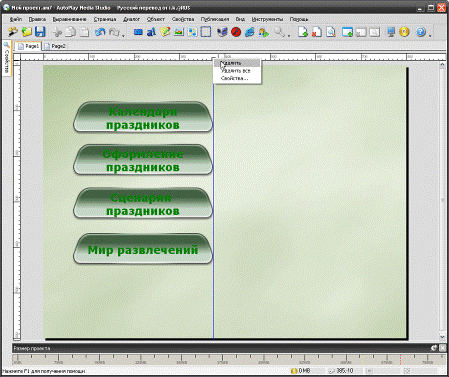Open the Страница menu
Image resolution: width=449 pixels, height=377 pixels.
(x=105, y=19)
